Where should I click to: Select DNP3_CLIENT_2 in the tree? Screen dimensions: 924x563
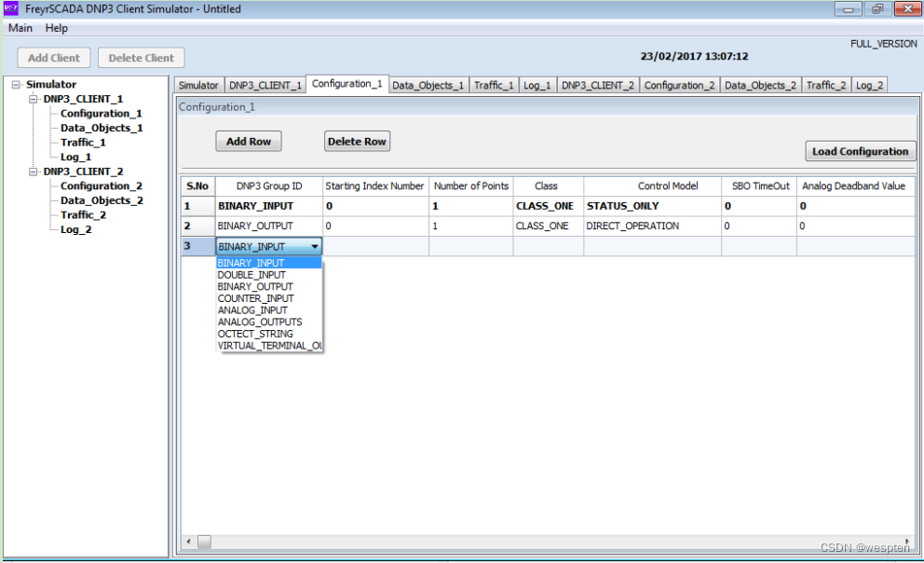click(83, 172)
